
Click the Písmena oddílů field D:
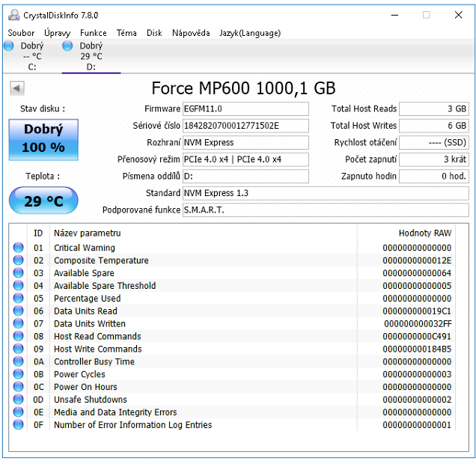(x=245, y=176)
